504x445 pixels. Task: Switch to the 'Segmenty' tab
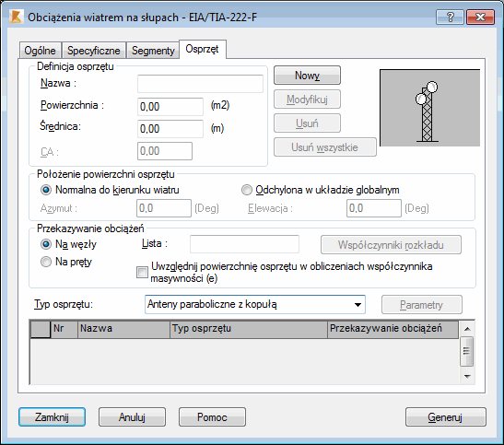click(x=153, y=51)
